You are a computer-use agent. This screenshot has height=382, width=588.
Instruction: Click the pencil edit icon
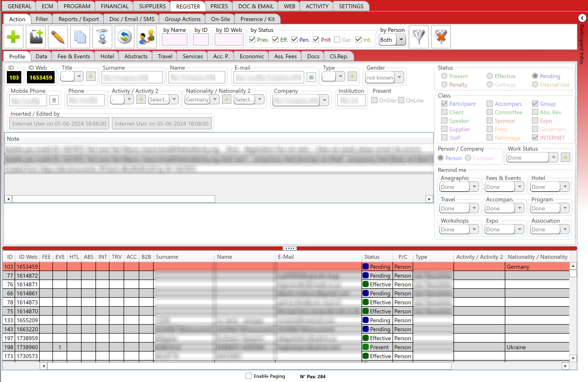[x=58, y=37]
